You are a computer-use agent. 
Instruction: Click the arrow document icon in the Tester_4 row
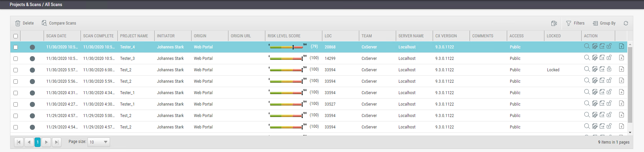coord(602,46)
